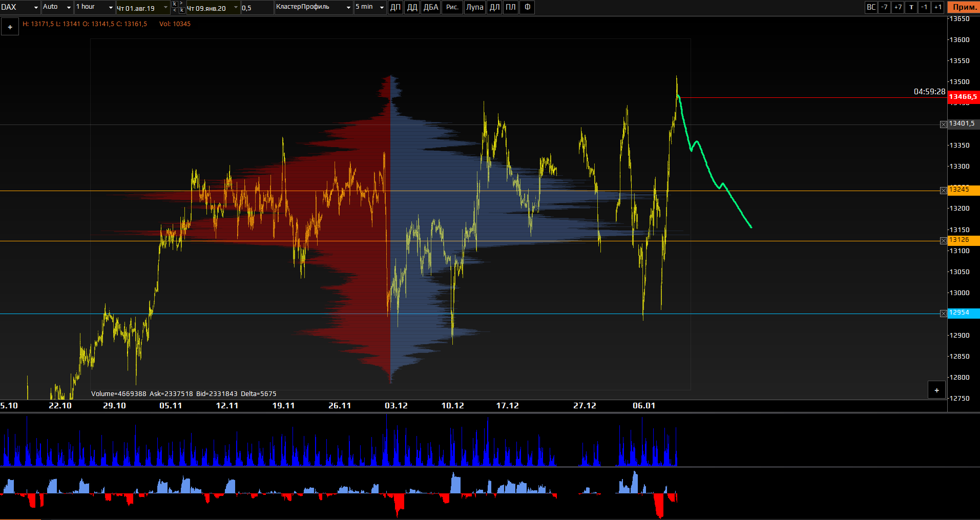The image size is (980, 520).
Task: Click the Ф toolbar button
Action: point(527,7)
